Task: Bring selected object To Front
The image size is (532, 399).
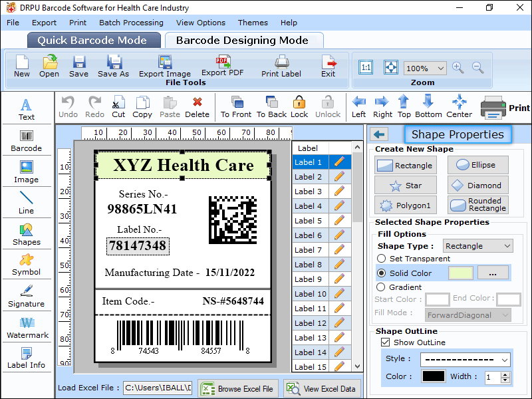Action: pos(236,107)
